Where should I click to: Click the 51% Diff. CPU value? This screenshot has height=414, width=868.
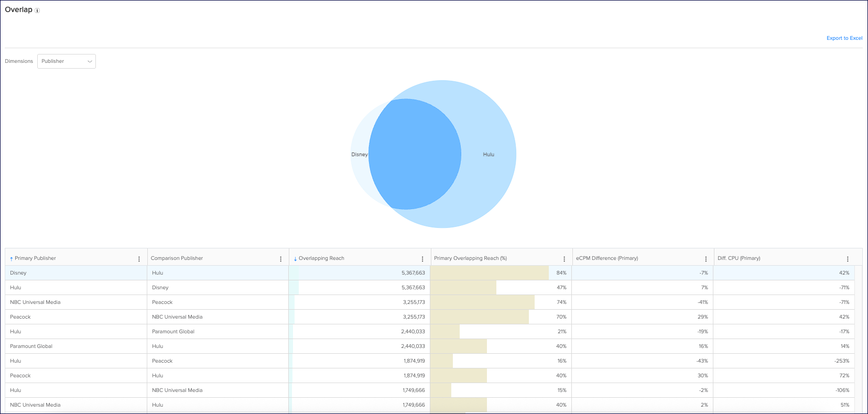845,405
